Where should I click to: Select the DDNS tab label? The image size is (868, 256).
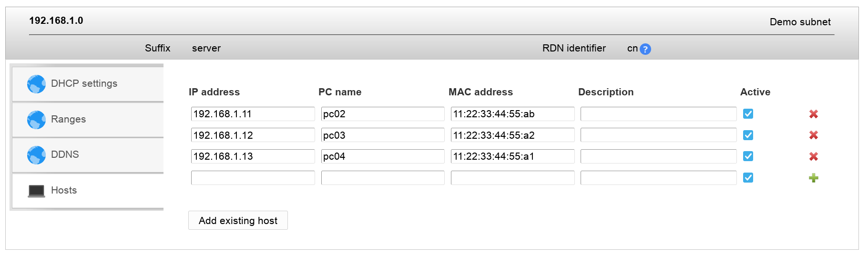(x=65, y=154)
